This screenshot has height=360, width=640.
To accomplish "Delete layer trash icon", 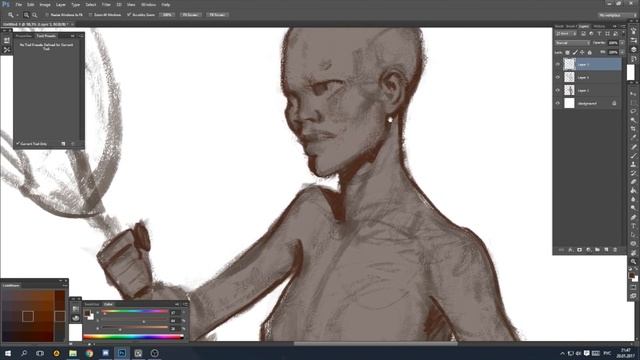I will [x=615, y=249].
